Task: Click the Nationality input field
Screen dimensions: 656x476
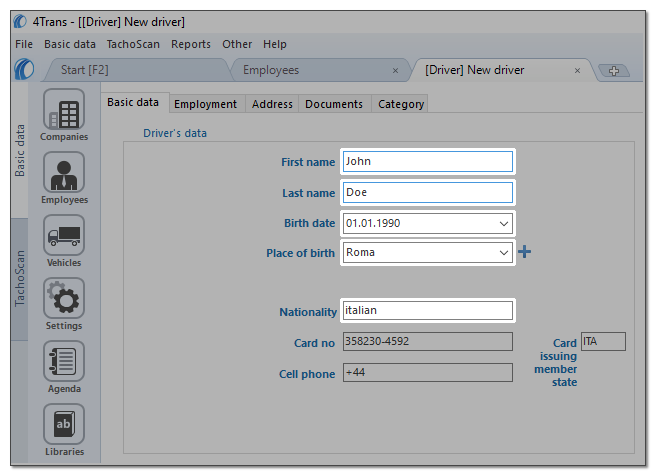Action: click(x=428, y=310)
